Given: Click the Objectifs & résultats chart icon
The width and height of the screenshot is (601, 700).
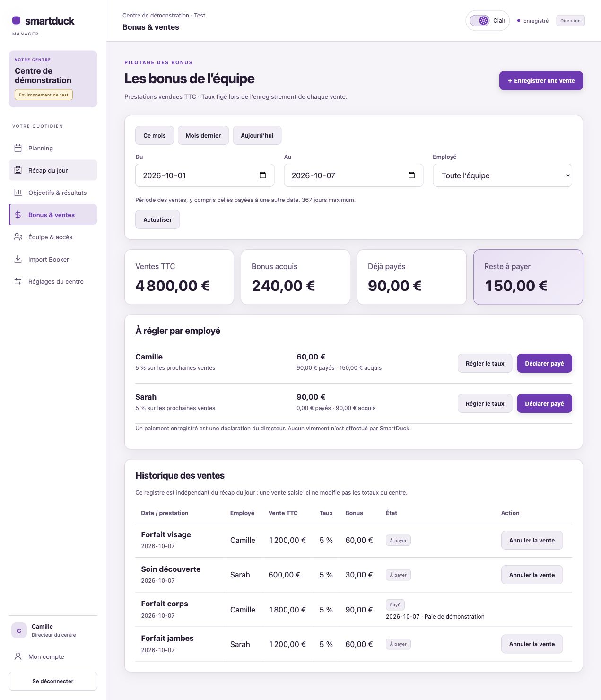Looking at the screenshot, I should 18,192.
